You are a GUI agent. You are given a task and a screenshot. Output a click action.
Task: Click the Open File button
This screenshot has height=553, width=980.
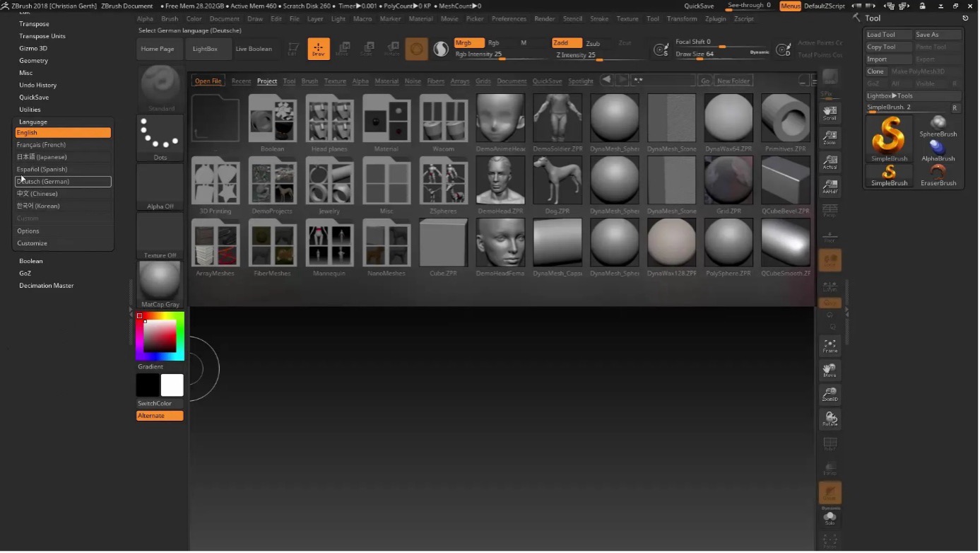click(208, 81)
